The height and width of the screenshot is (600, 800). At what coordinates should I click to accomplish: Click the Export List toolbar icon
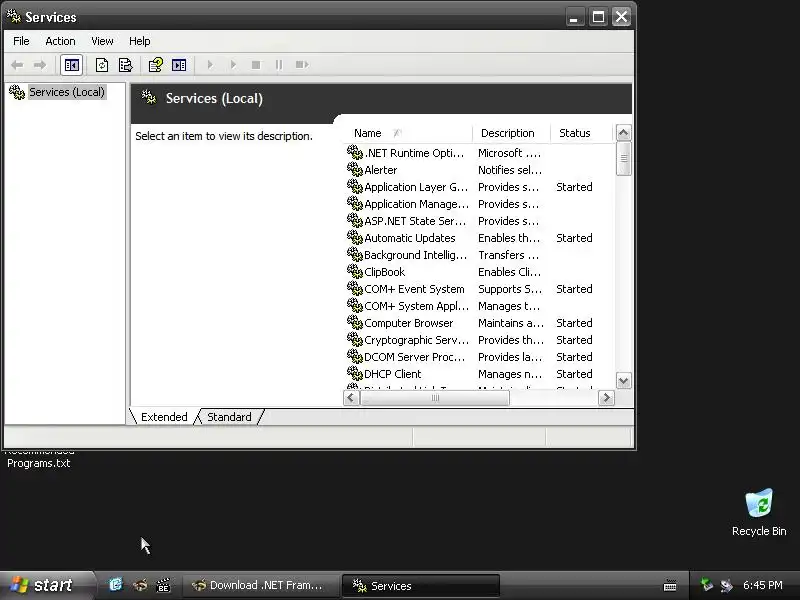126,65
